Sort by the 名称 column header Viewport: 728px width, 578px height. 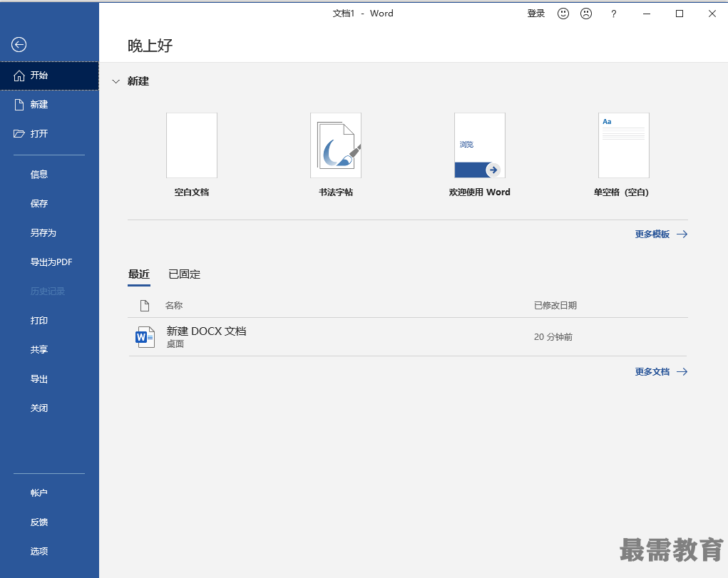pos(174,306)
